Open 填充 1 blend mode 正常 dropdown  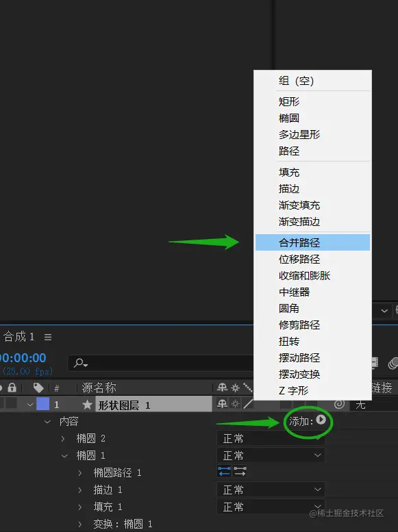271,507
